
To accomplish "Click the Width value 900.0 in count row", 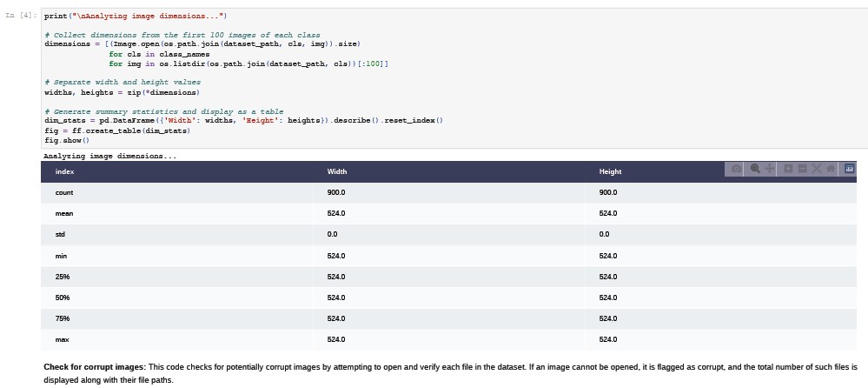I will pyautogui.click(x=336, y=193).
